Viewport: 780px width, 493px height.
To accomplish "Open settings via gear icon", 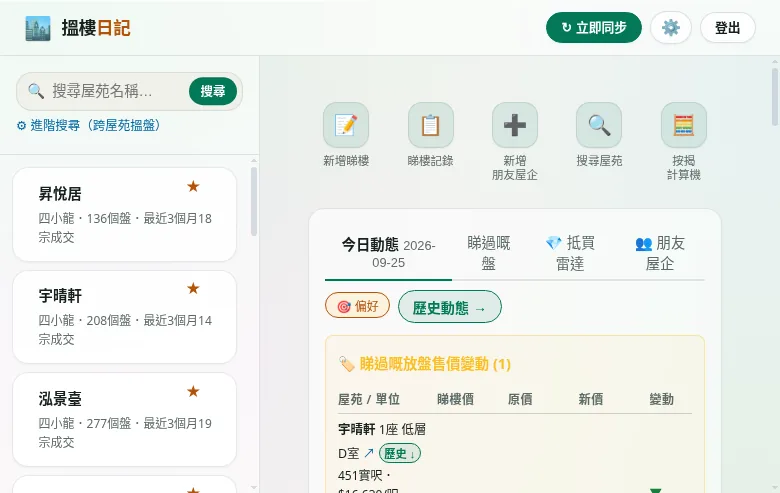I will pyautogui.click(x=671, y=27).
